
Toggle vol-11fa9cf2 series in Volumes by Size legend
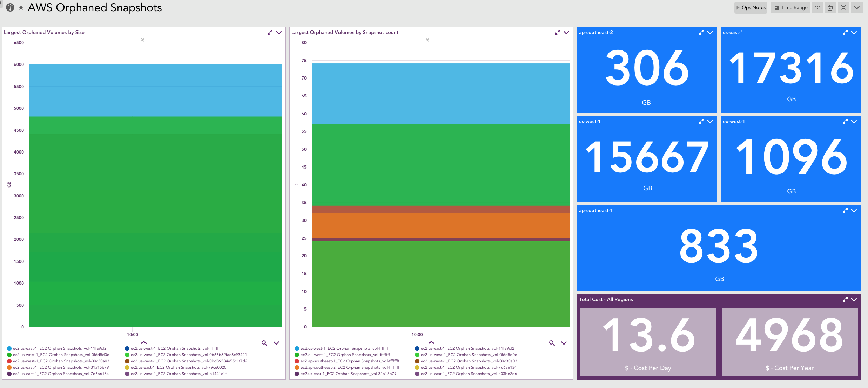57,348
